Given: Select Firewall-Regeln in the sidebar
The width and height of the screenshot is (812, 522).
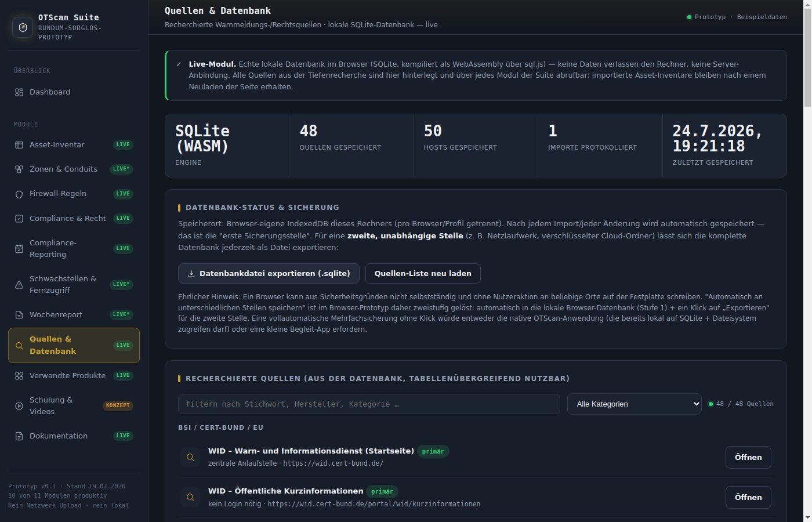Looking at the screenshot, I should (74, 194).
